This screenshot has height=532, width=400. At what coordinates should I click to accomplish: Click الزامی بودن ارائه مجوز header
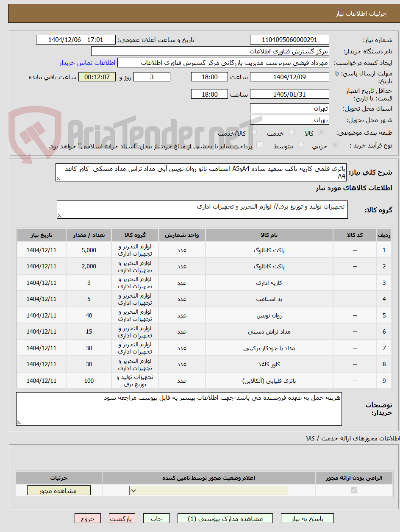(x=354, y=478)
